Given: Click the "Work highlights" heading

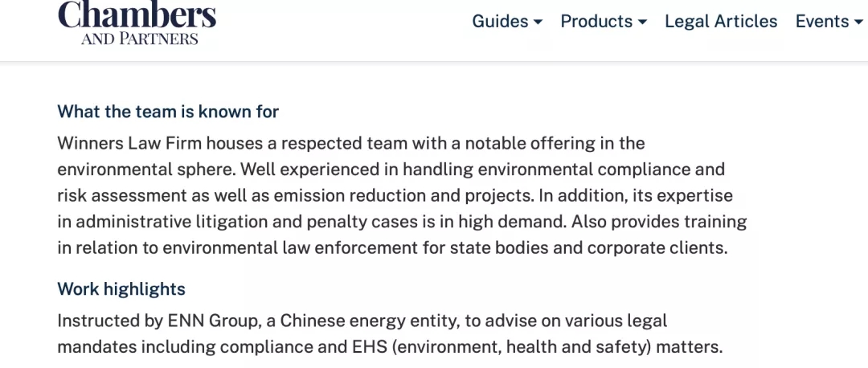Looking at the screenshot, I should click(x=121, y=289).
